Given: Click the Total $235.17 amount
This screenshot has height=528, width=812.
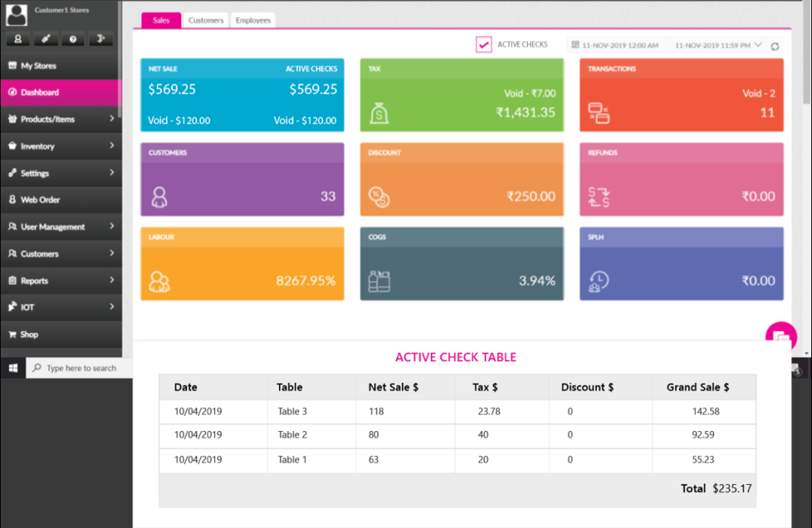Looking at the screenshot, I should [x=732, y=489].
